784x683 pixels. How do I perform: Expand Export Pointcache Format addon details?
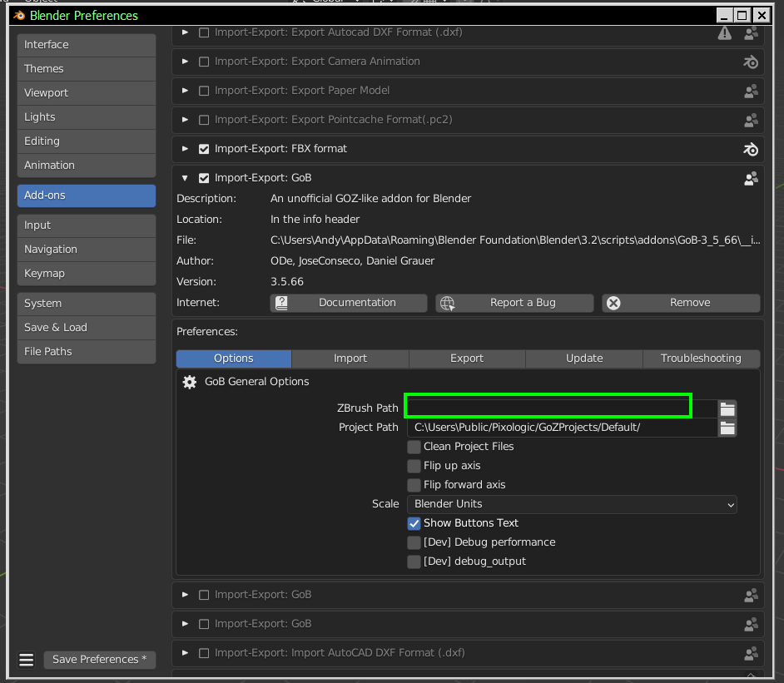(185, 120)
